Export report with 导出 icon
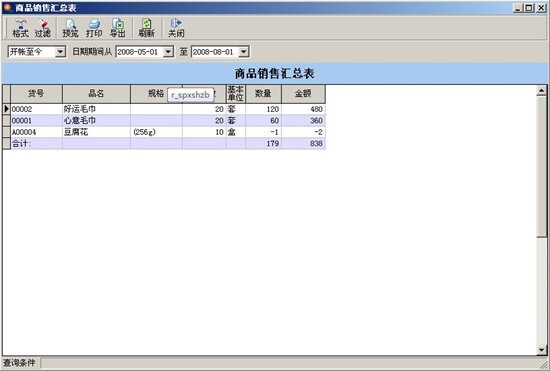Image resolution: width=550 pixels, height=371 pixels. pos(118,28)
